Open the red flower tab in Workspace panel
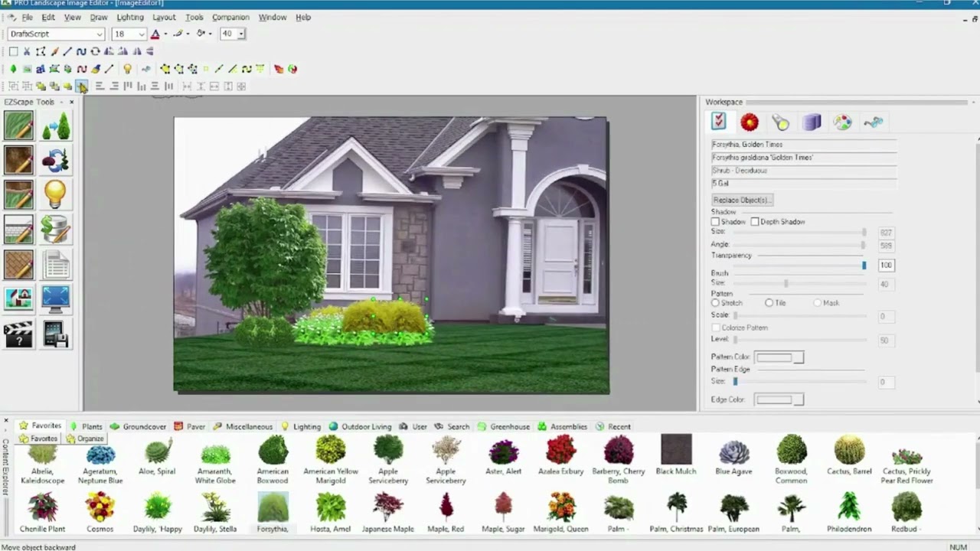This screenshot has height=551, width=980. pyautogui.click(x=749, y=122)
